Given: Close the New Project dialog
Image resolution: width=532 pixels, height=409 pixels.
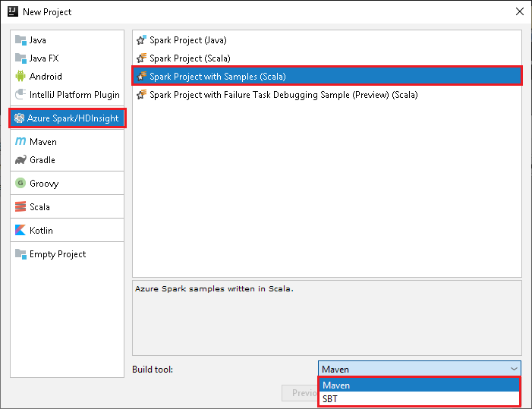Looking at the screenshot, I should [519, 11].
